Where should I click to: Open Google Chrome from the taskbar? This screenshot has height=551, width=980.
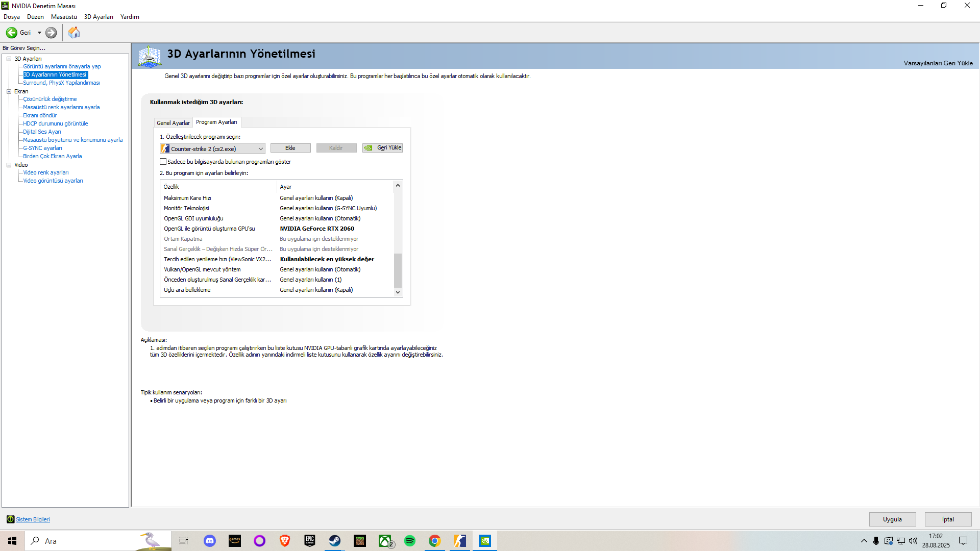[x=435, y=541]
